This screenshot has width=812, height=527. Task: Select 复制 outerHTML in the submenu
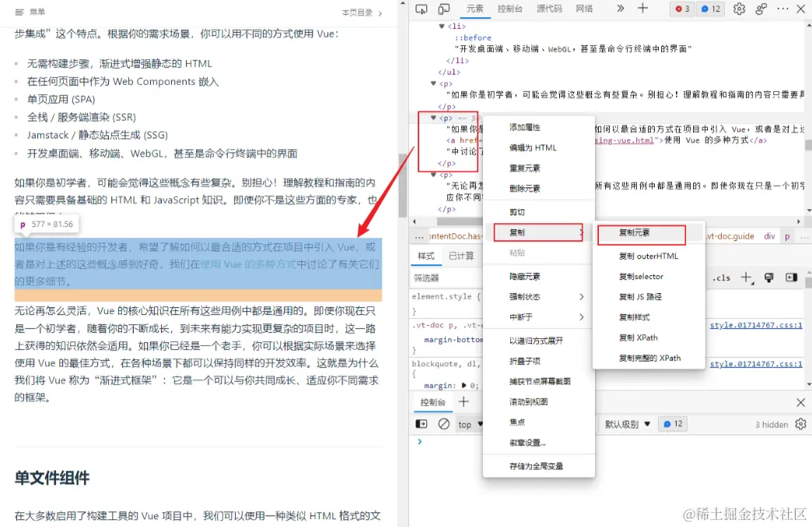point(649,257)
